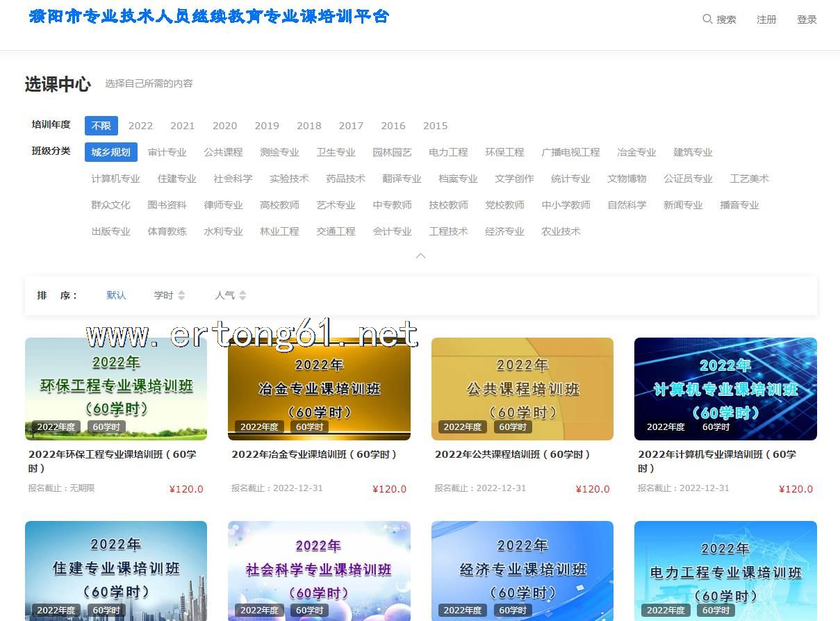Select 不限 training year filter
Image resolution: width=840 pixels, height=621 pixels.
(101, 126)
